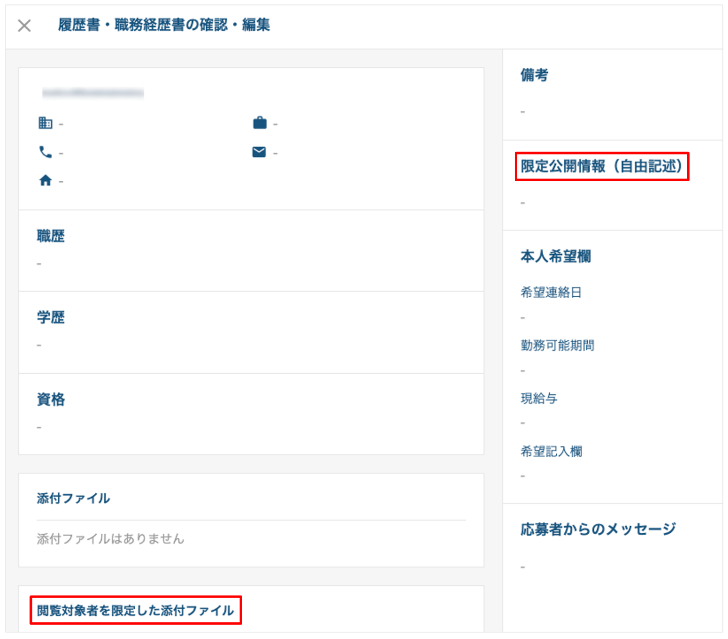Viewport: 728px width, 639px height.
Task: Click the 現給与 label
Action: click(539, 398)
